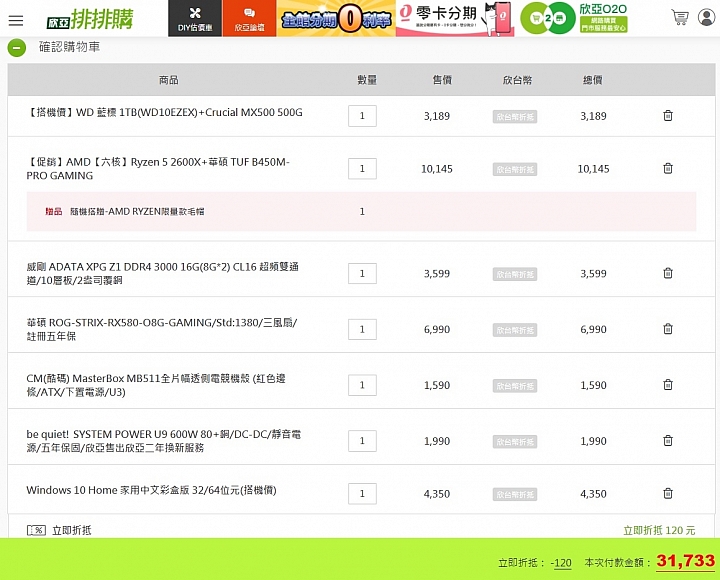
Task: Click the 6,990 total price cell
Action: click(593, 329)
